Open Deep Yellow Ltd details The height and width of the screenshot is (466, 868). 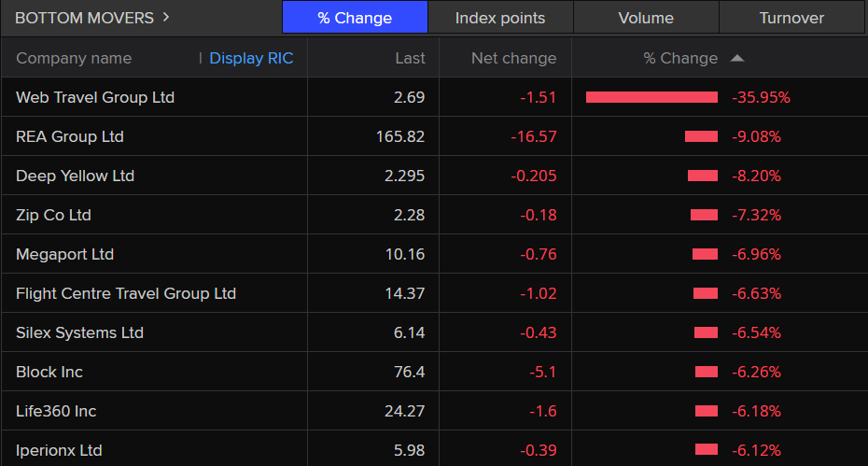[76, 176]
